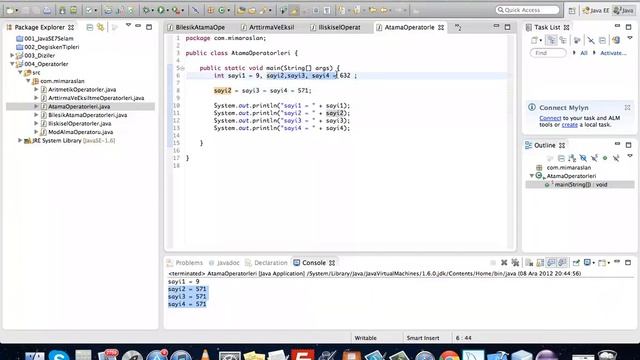Switch to the ArttirmaVeEksil editor tab

pos(271,27)
